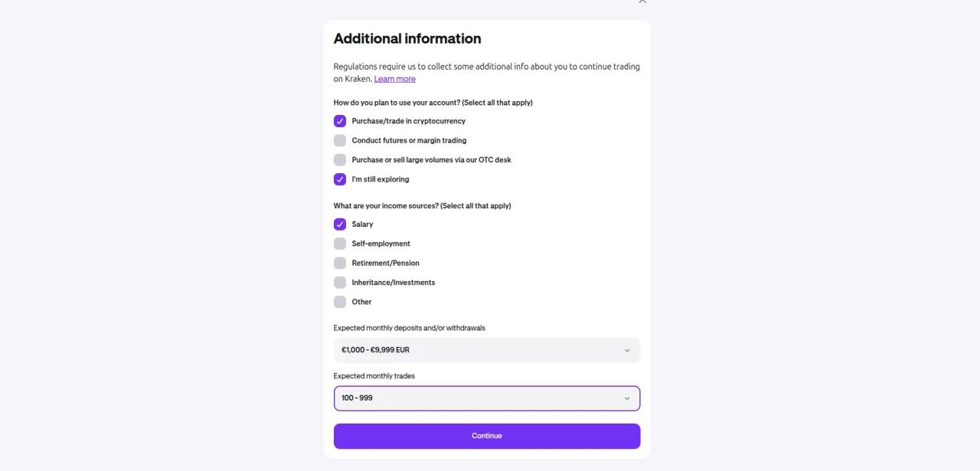Enable Purchase or sell via OTC desk
The image size is (980, 471).
pos(340,160)
